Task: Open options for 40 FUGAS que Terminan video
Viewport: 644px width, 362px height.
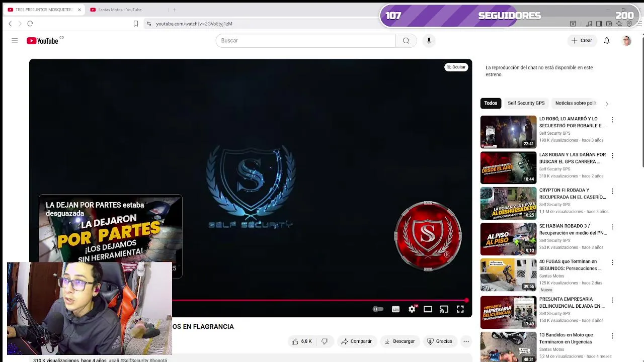Action: coord(612,262)
